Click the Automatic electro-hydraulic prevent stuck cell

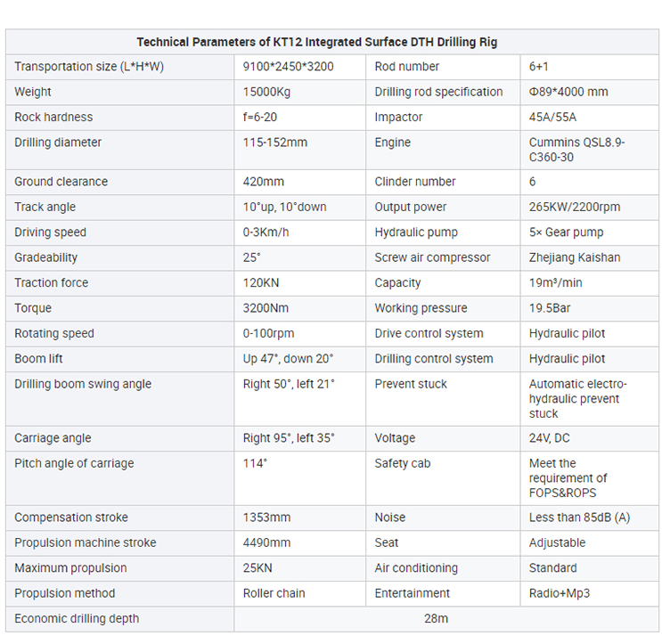pos(577,398)
